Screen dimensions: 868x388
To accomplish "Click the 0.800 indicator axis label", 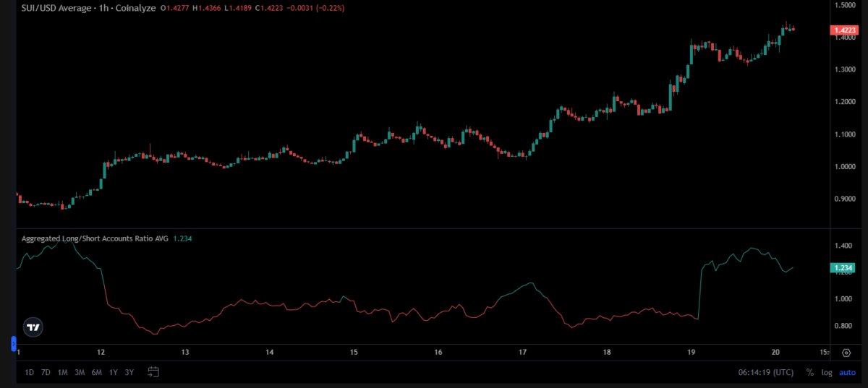I will click(x=843, y=326).
